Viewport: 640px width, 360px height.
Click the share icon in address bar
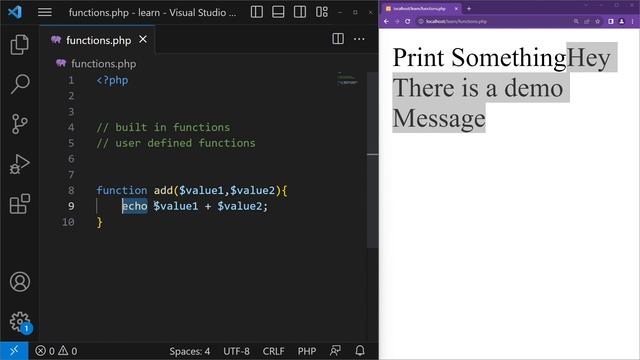coord(587,21)
